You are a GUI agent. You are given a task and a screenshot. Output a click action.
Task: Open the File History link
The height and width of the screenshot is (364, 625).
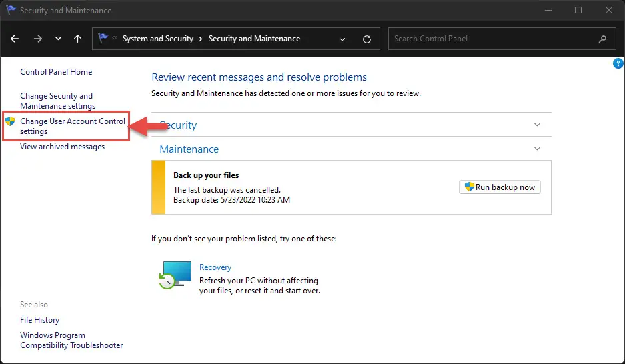[39, 320]
